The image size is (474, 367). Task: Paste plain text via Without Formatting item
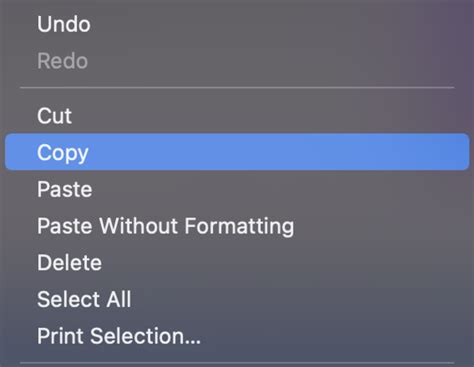[x=237, y=226]
